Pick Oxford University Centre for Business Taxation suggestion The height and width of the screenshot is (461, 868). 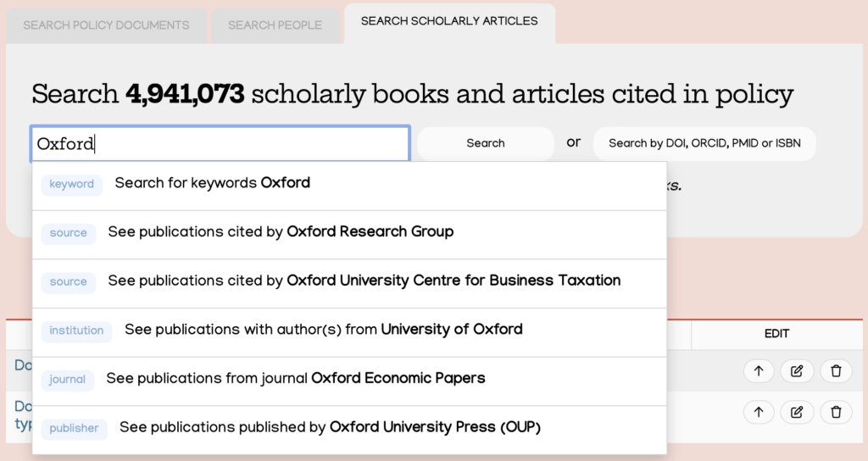(349, 283)
